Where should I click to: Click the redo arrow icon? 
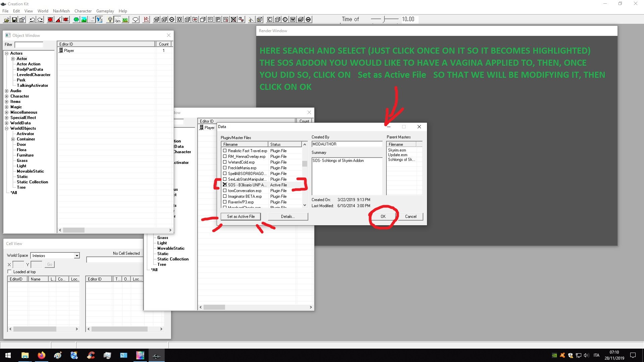[x=40, y=20]
